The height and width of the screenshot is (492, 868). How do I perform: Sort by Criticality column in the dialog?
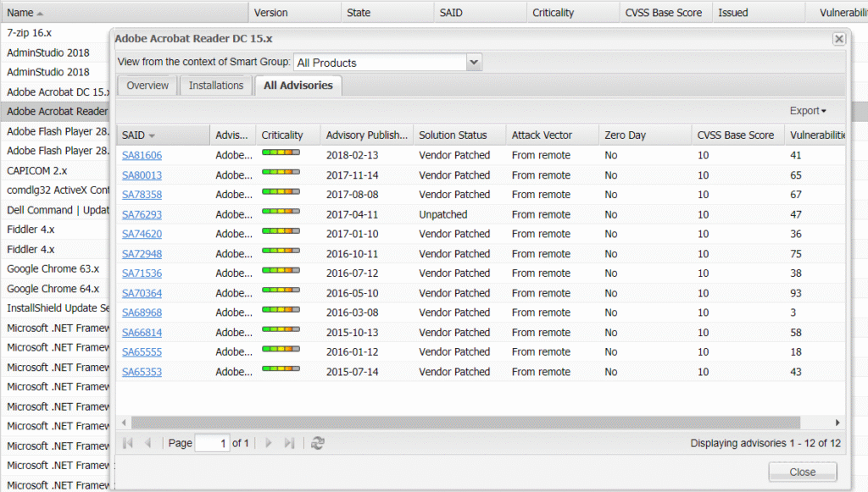(x=288, y=135)
